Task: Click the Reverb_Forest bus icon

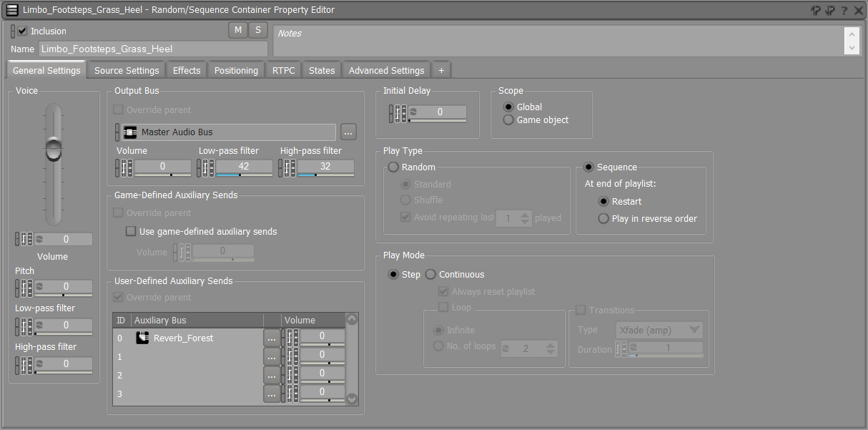Action: pos(142,338)
